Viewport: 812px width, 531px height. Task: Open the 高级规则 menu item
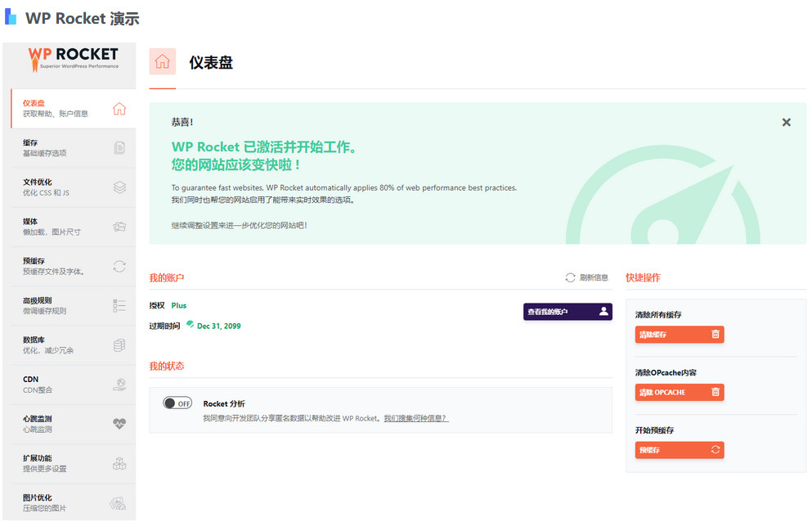[73, 306]
